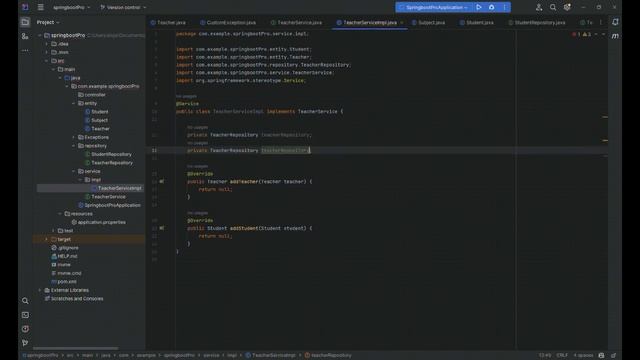
Task: Click implements gutter icon beside addTeacher
Action: (x=162, y=181)
